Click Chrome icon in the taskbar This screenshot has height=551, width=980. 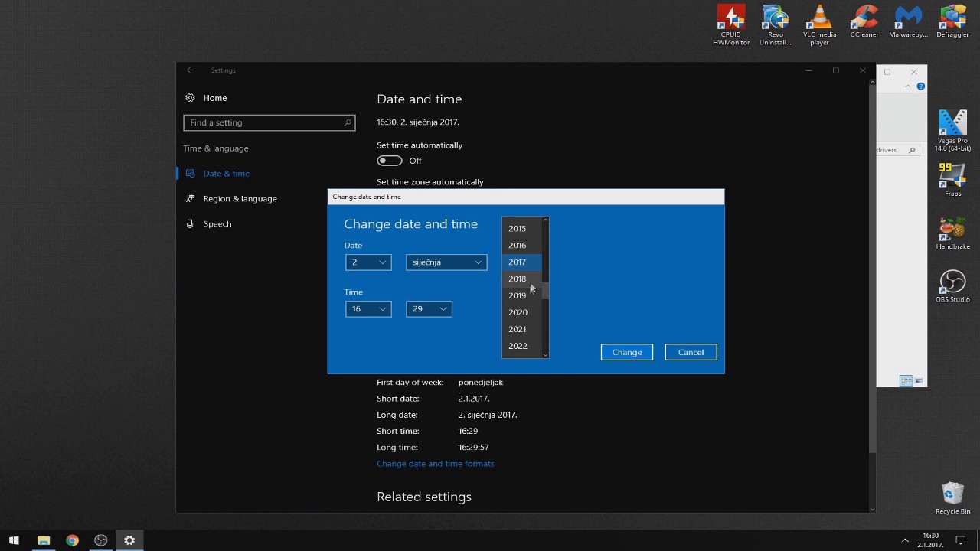(72, 540)
